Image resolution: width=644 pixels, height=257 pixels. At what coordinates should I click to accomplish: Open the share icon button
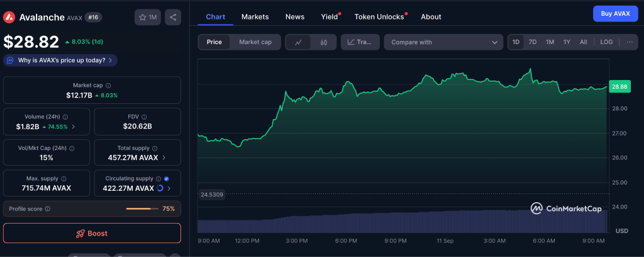tap(173, 17)
